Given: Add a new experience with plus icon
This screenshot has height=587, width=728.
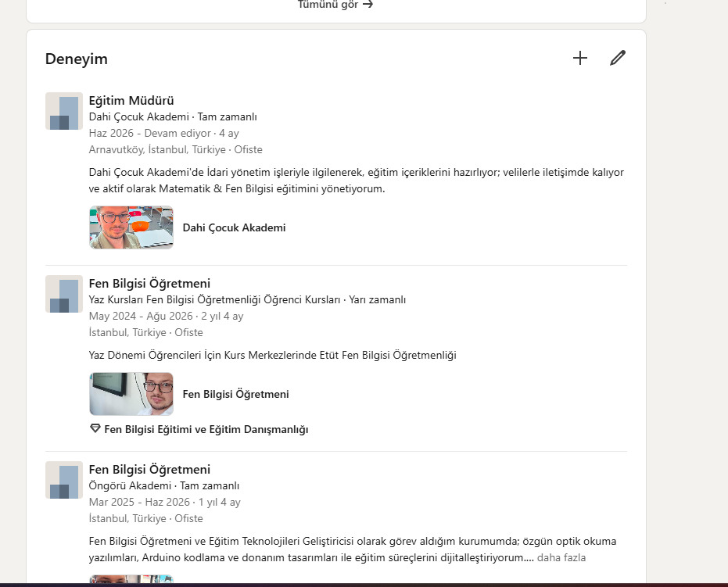Looking at the screenshot, I should tap(580, 58).
